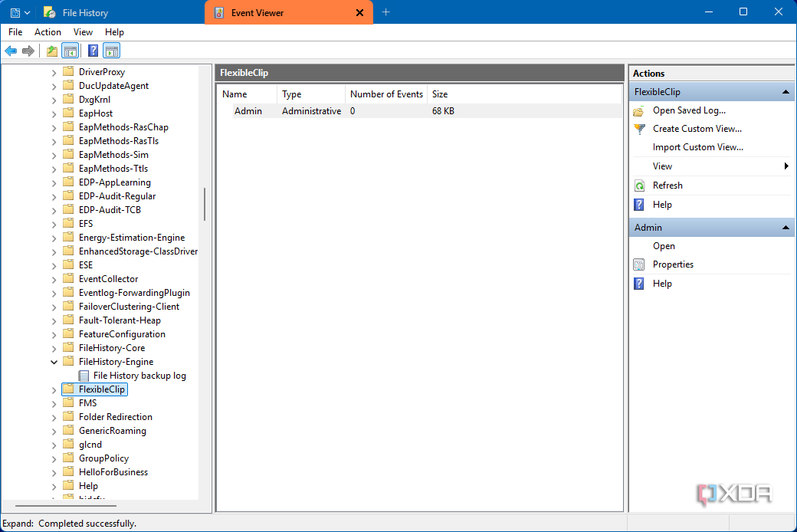This screenshot has height=532, width=797.
Task: Click Open under Admin actions
Action: pos(664,246)
